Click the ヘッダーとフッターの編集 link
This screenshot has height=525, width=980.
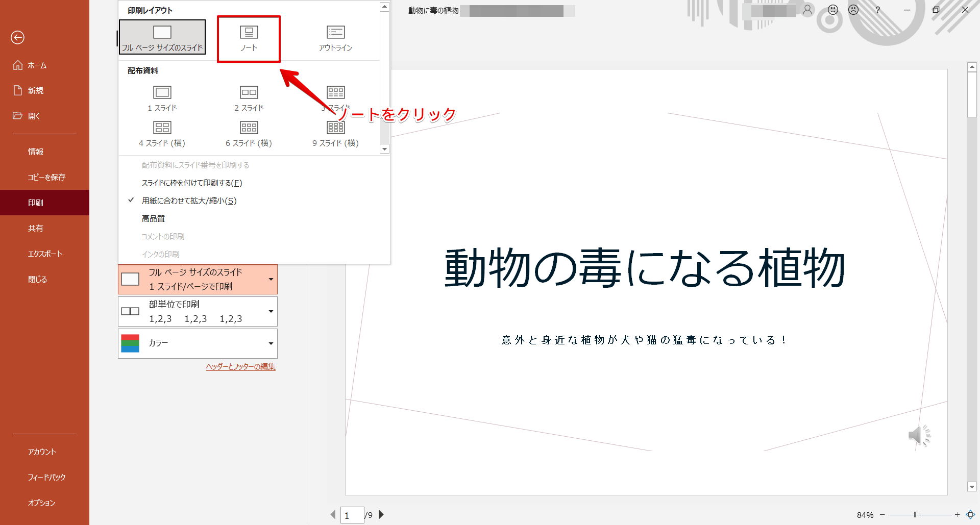click(240, 367)
